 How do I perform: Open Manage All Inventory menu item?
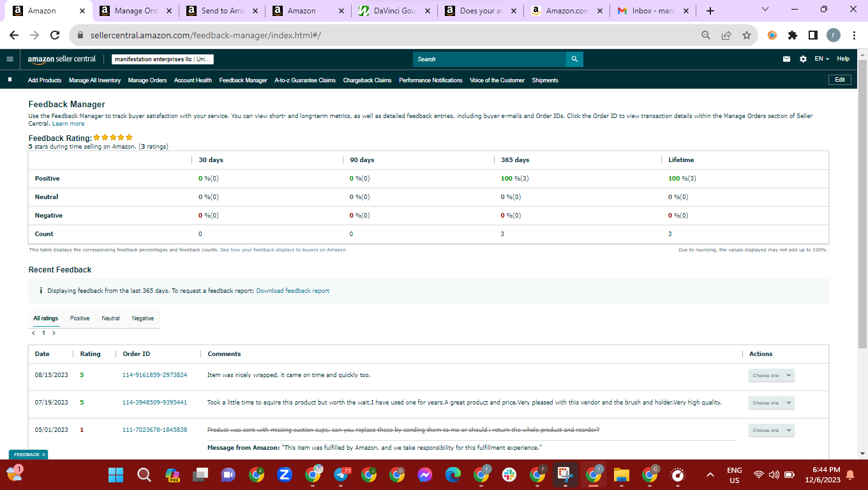coord(94,80)
